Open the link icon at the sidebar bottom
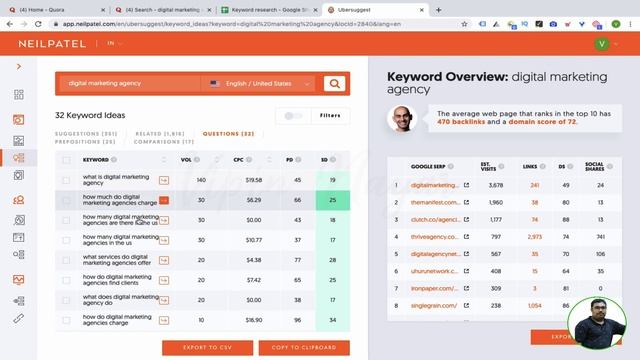 [x=19, y=318]
